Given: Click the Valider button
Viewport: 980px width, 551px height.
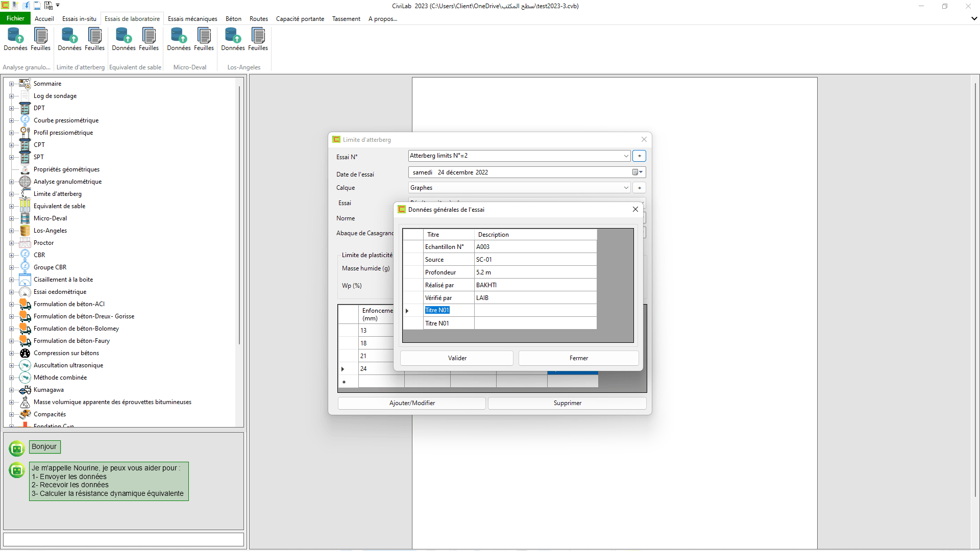Looking at the screenshot, I should (457, 358).
